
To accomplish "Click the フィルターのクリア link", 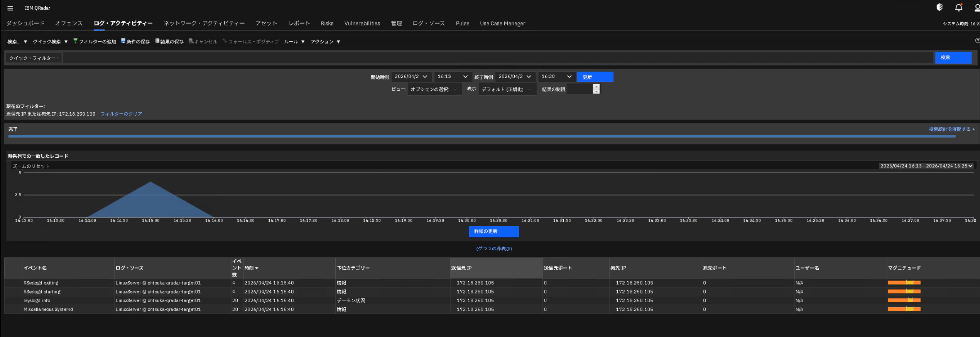I will pyautogui.click(x=121, y=114).
